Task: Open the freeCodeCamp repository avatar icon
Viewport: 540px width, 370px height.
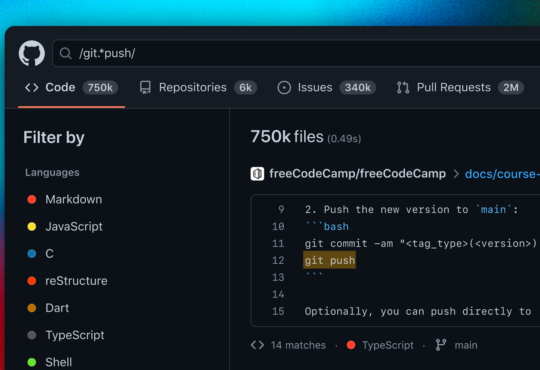Action: (x=257, y=174)
